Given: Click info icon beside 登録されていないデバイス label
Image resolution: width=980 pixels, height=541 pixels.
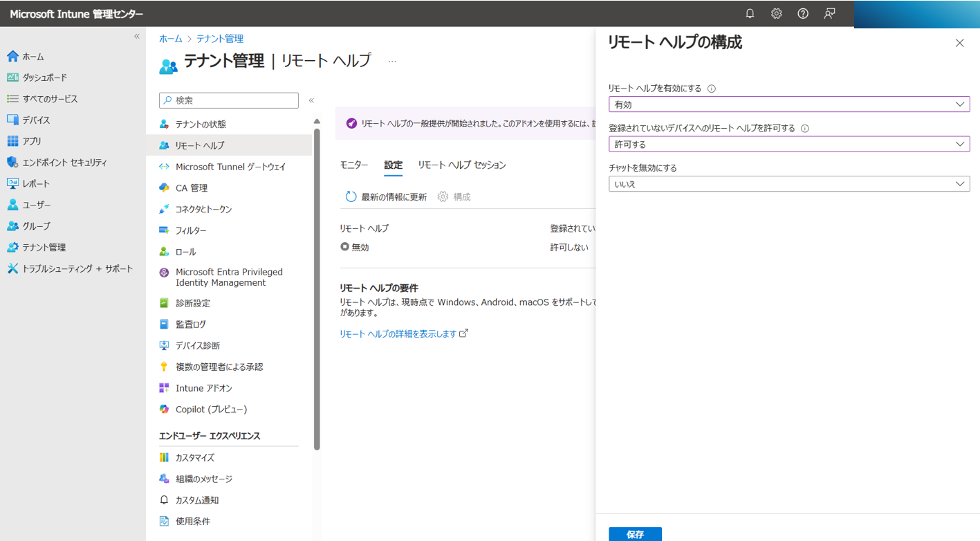Looking at the screenshot, I should click(x=805, y=129).
